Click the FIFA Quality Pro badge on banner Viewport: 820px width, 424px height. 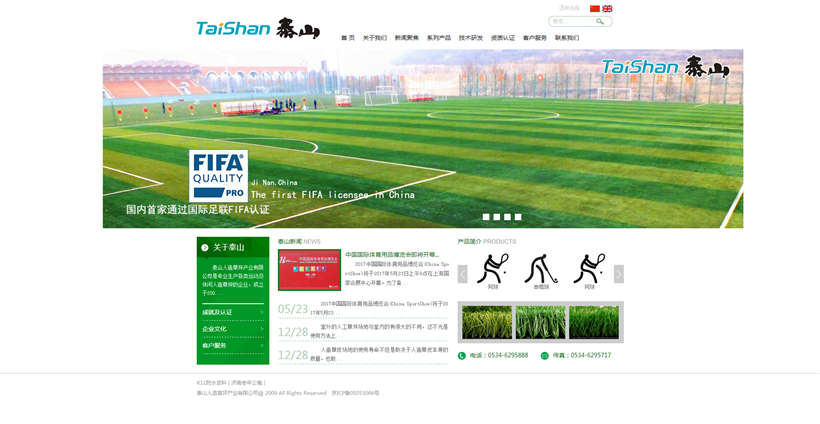click(218, 176)
